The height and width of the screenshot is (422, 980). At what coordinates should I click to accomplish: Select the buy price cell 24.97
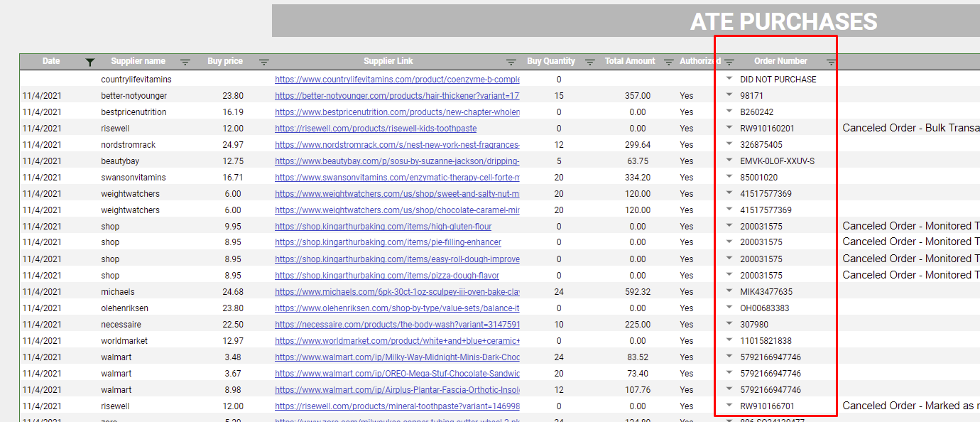[233, 145]
